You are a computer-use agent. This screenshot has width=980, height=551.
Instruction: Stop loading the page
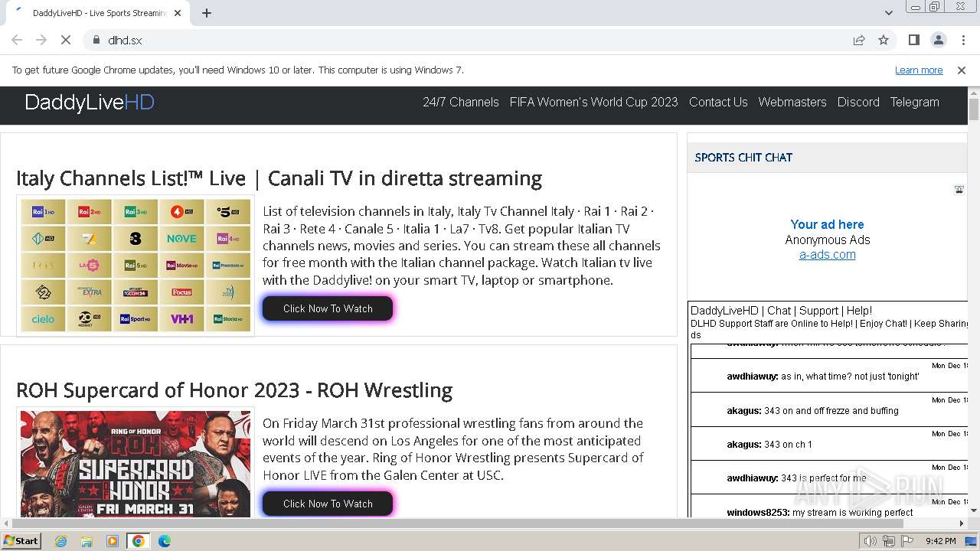[x=66, y=40]
